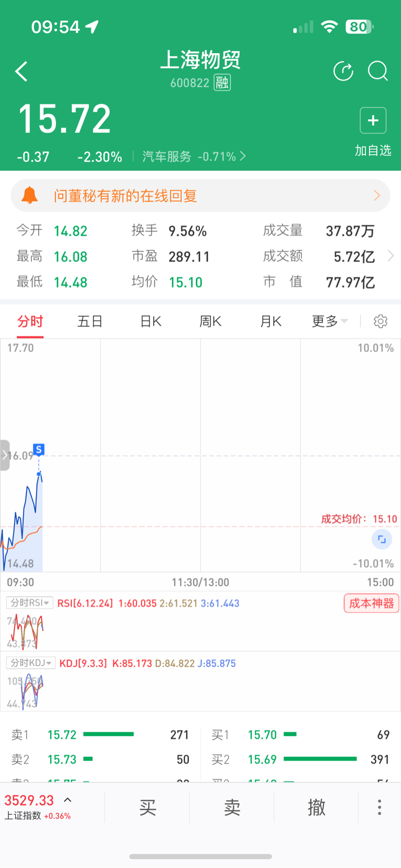Tap the 卖 sell button
401x868 pixels.
pyautogui.click(x=232, y=807)
